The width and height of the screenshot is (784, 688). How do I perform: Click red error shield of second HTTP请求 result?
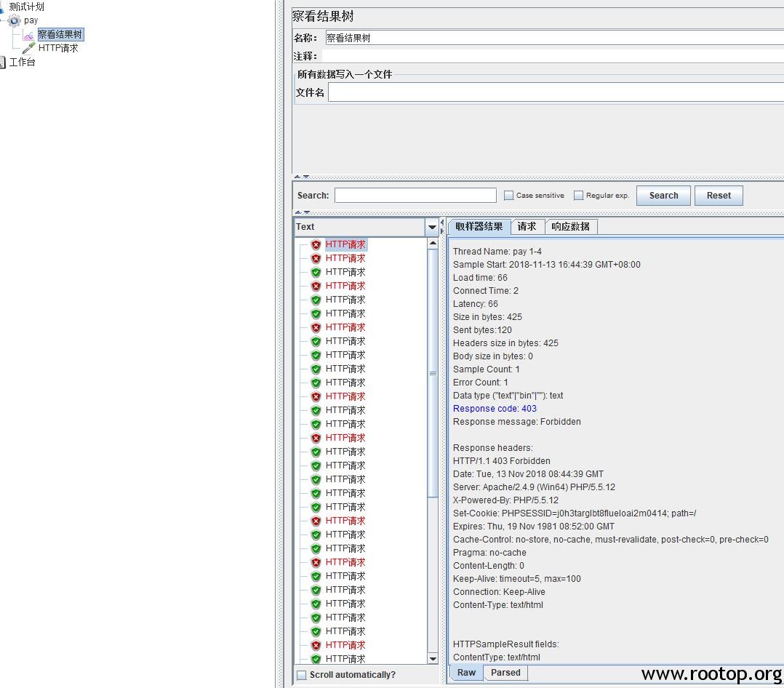click(x=316, y=259)
